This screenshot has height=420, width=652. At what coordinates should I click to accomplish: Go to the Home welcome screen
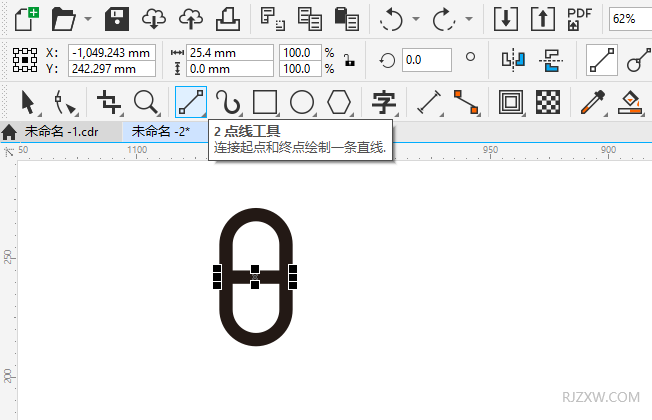[9, 132]
